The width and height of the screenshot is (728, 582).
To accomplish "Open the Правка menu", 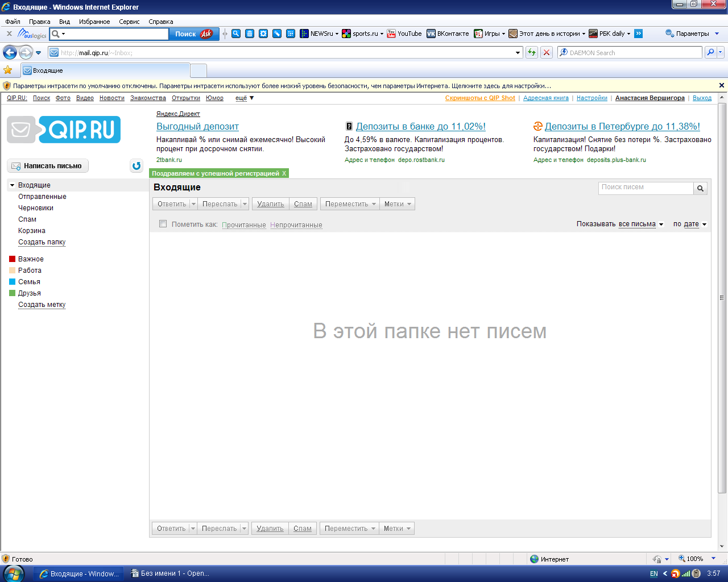I will click(x=39, y=22).
